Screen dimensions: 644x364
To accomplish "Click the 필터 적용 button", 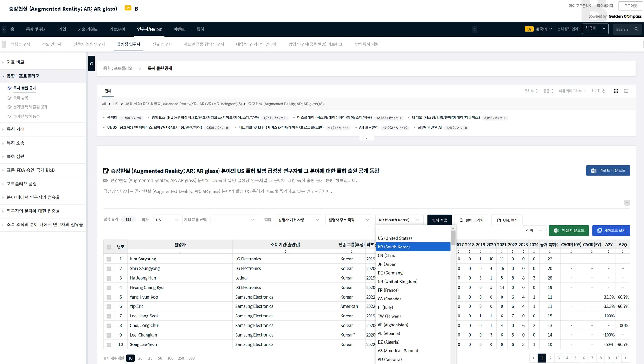I will [439, 220].
